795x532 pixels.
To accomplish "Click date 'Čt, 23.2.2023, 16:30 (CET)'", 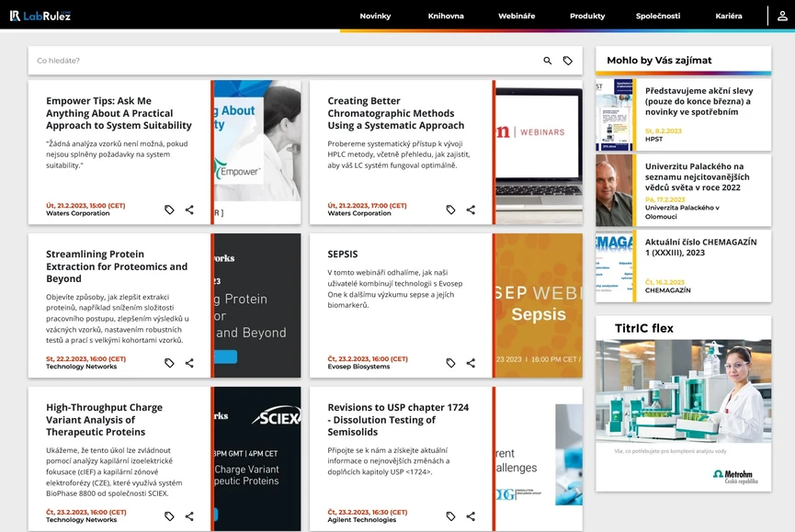I will click(x=367, y=512).
